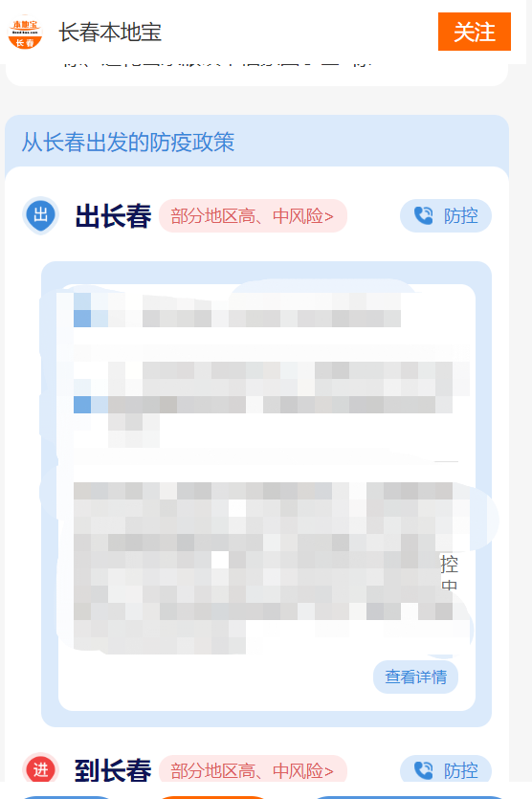Tap the orange 关注 follow button
Viewport: 532px width, 799px height.
tap(475, 32)
